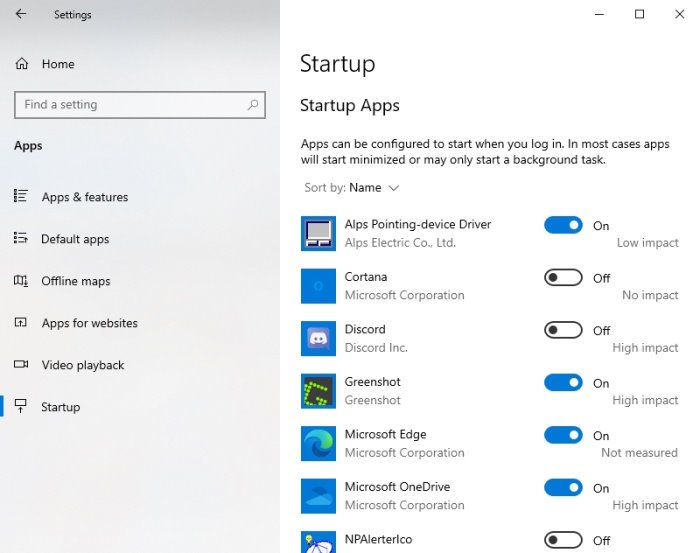Disable Greenshot startup toggle
700x553 pixels.
point(563,383)
